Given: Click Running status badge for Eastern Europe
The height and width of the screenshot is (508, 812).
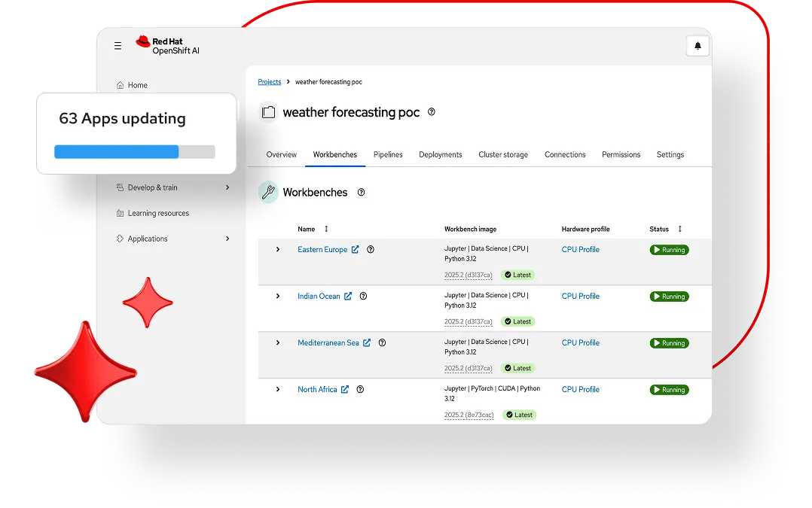Looking at the screenshot, I should [669, 250].
